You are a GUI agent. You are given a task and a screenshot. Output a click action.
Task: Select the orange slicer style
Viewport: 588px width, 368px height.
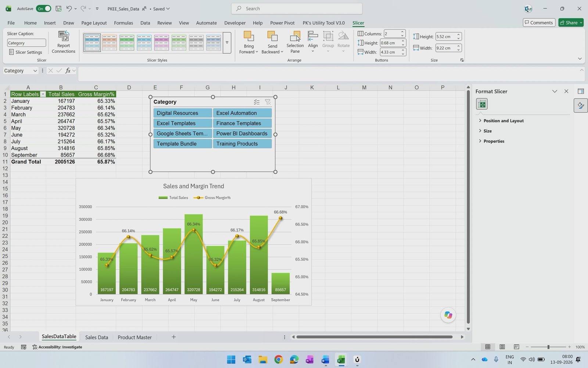pos(110,43)
